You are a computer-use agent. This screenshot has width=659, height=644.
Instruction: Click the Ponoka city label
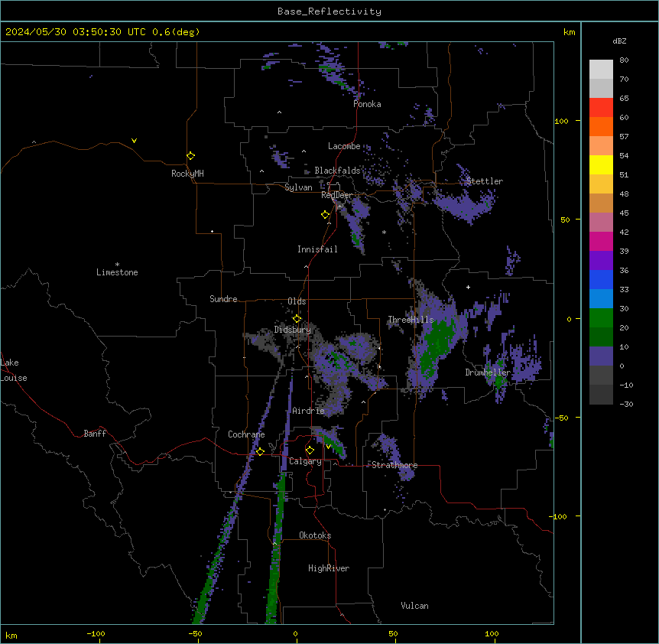[367, 104]
